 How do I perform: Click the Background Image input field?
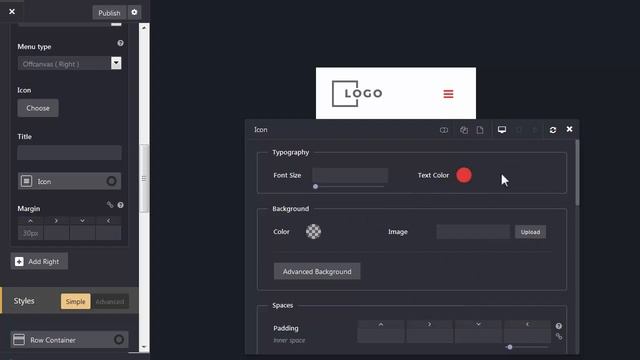pyautogui.click(x=473, y=232)
